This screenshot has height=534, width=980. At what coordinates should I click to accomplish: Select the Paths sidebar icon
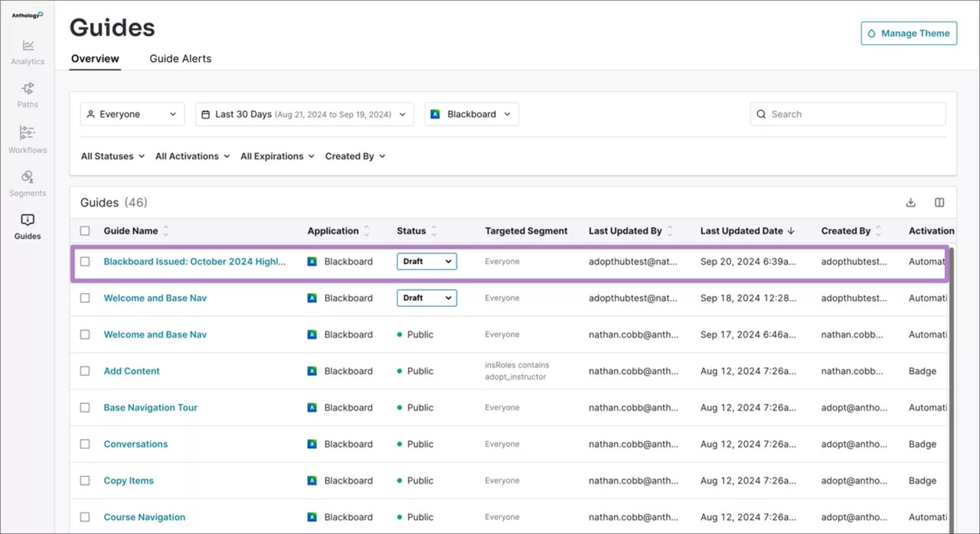pos(28,93)
